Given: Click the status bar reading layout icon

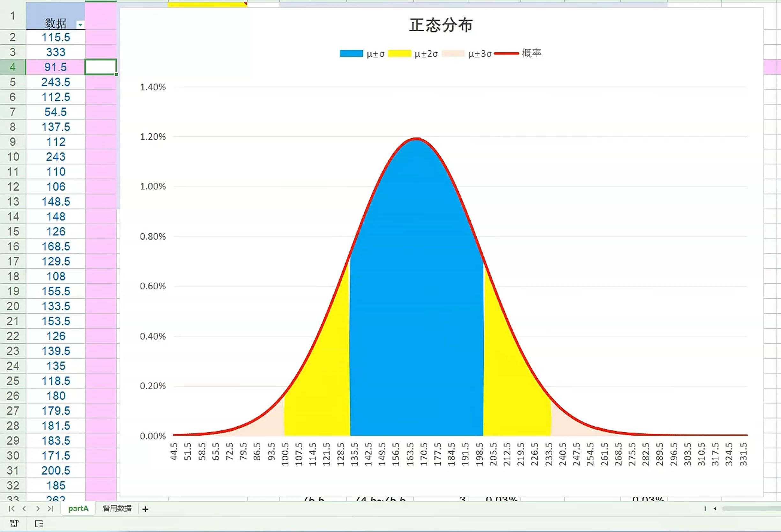Looking at the screenshot, I should (39, 523).
